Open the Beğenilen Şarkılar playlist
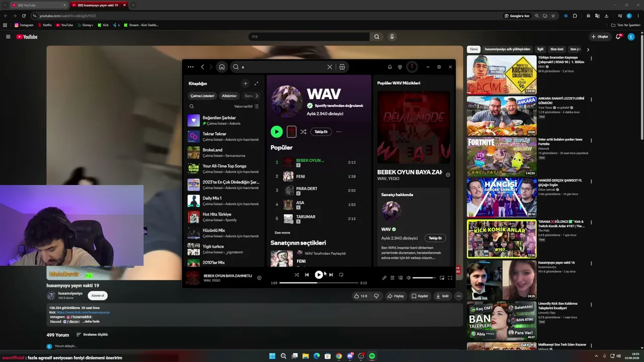The height and width of the screenshot is (362, 644). click(x=223, y=121)
